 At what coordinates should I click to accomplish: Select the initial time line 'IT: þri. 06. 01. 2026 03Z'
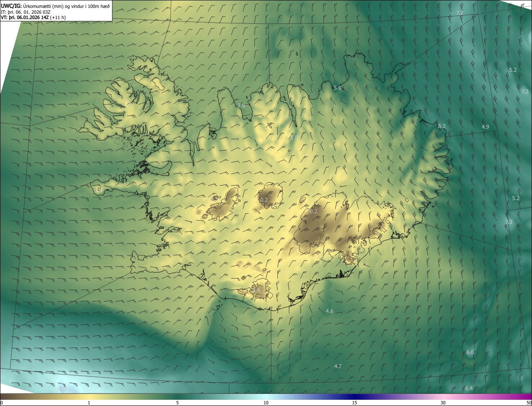point(26,12)
